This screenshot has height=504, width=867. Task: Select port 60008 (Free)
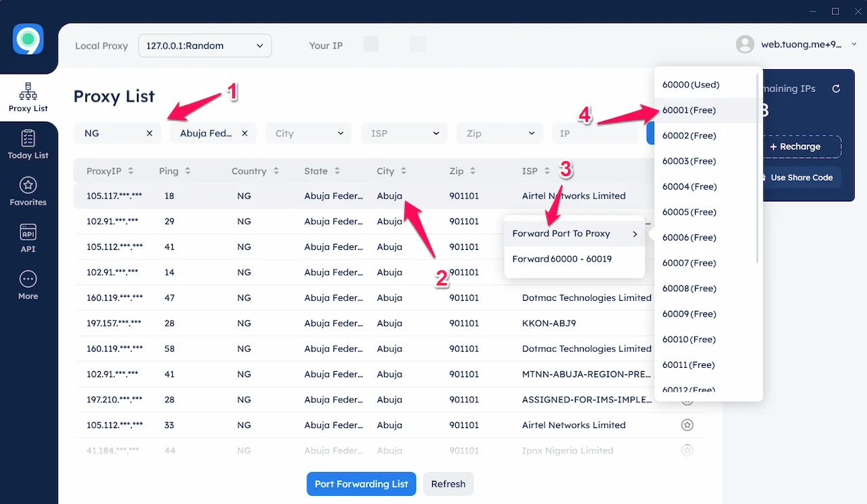(x=704, y=289)
